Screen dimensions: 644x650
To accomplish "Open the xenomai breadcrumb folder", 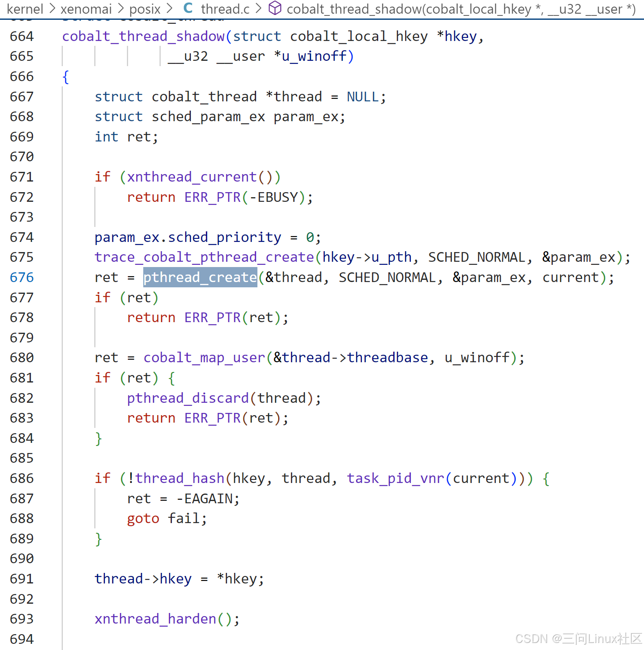I will tap(86, 9).
